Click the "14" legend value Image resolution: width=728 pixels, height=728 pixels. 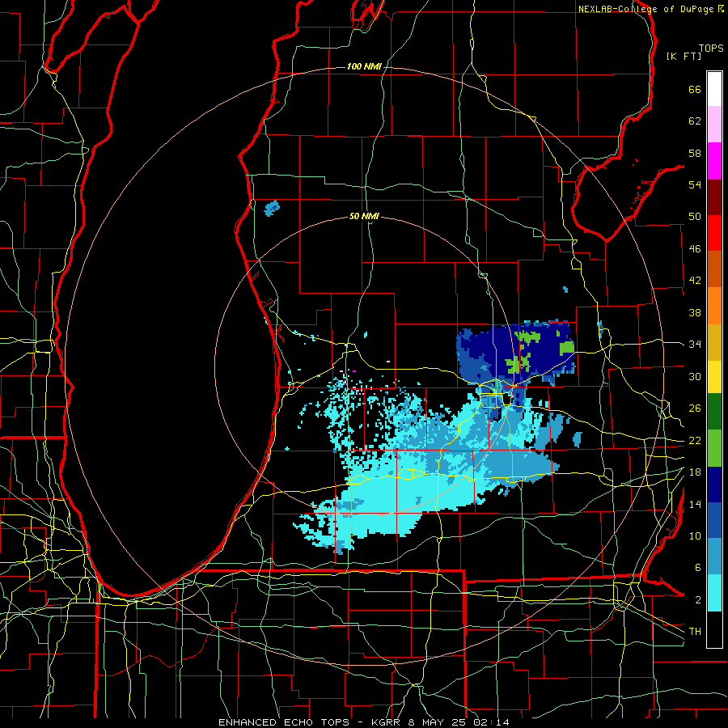(695, 504)
